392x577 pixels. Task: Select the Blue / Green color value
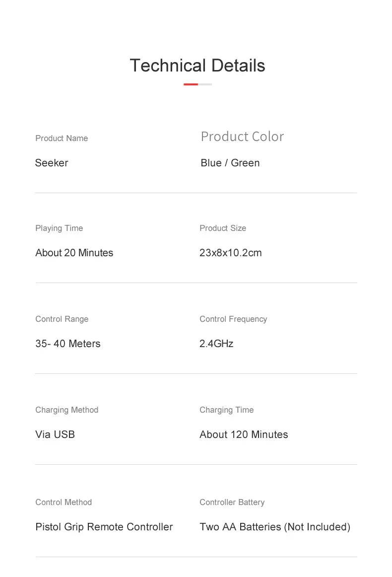coord(230,163)
